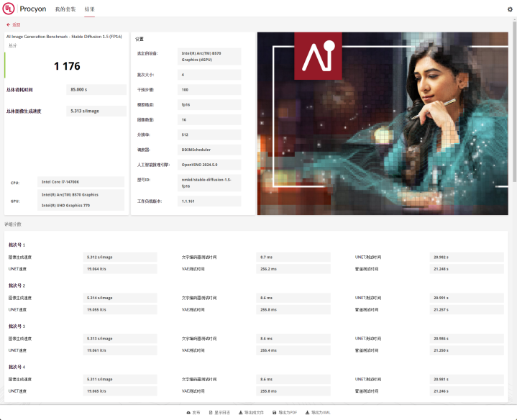Click the Intel(R) UHD Graphics 770 entry
Viewport: 517px width, 420px height.
tap(65, 206)
